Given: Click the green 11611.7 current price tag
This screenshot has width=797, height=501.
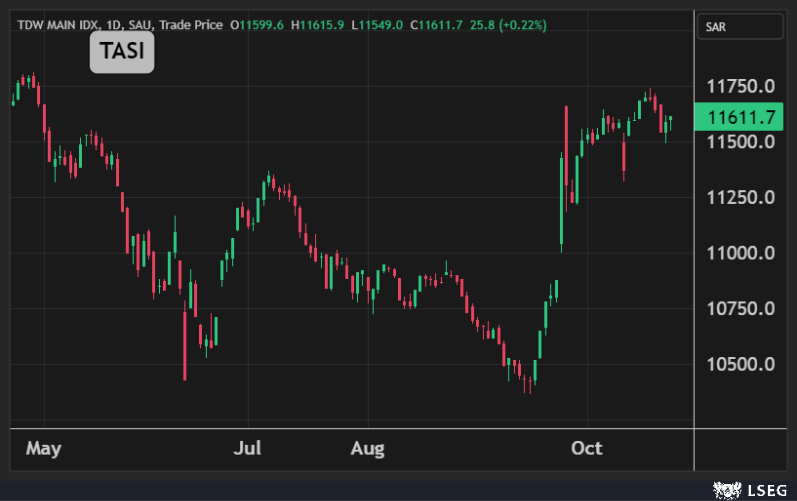Looking at the screenshot, I should pos(741,118).
